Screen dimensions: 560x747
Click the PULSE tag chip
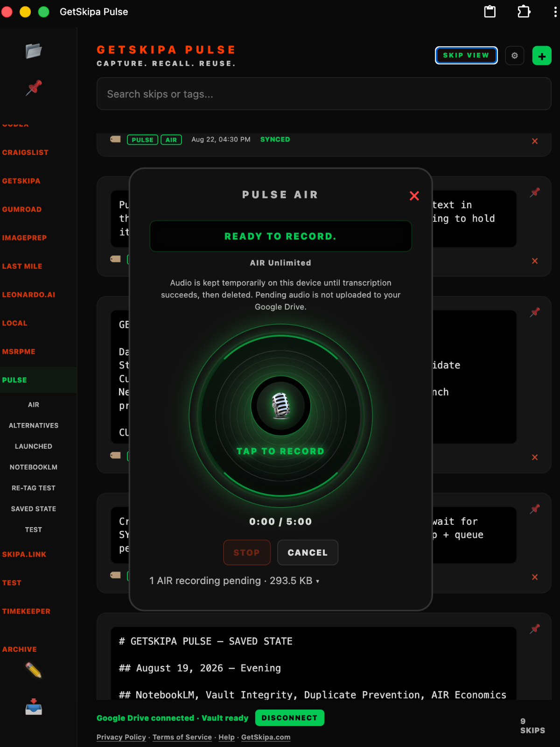click(x=142, y=140)
